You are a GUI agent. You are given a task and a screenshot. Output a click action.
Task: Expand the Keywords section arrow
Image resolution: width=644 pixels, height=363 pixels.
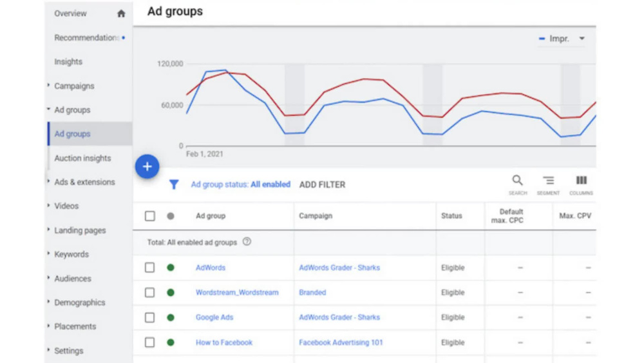pyautogui.click(x=48, y=253)
